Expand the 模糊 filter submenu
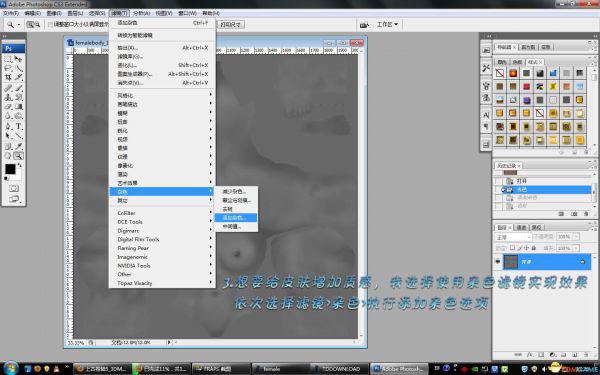Screen dimensions: 600x375 tap(162, 113)
